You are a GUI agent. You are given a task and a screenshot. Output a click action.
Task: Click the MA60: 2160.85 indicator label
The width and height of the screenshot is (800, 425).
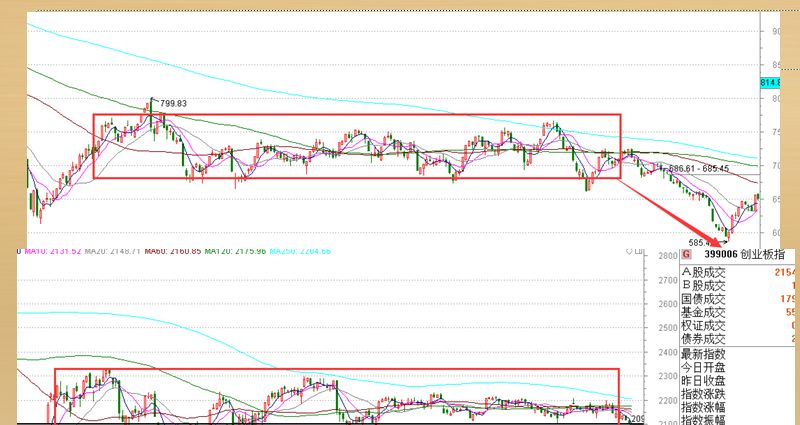172,251
